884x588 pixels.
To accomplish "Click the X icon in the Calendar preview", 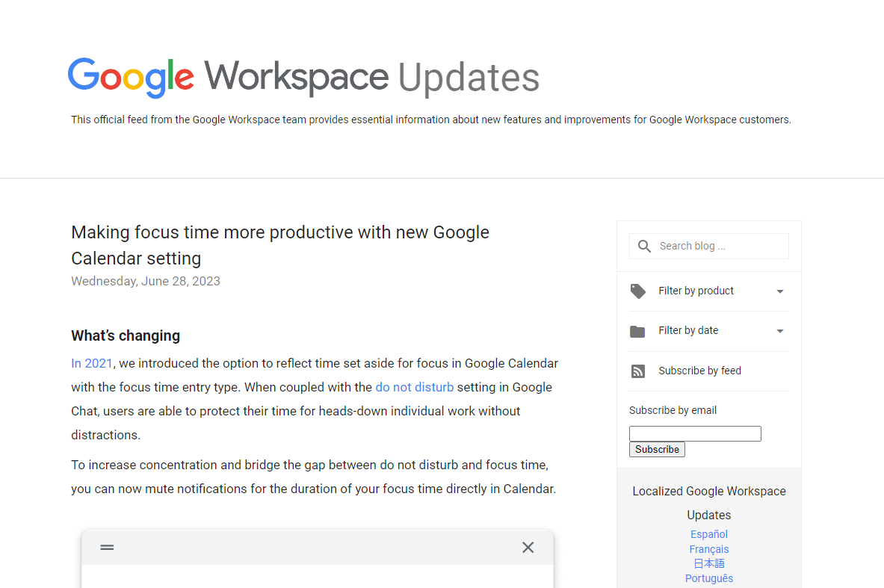I will point(528,547).
